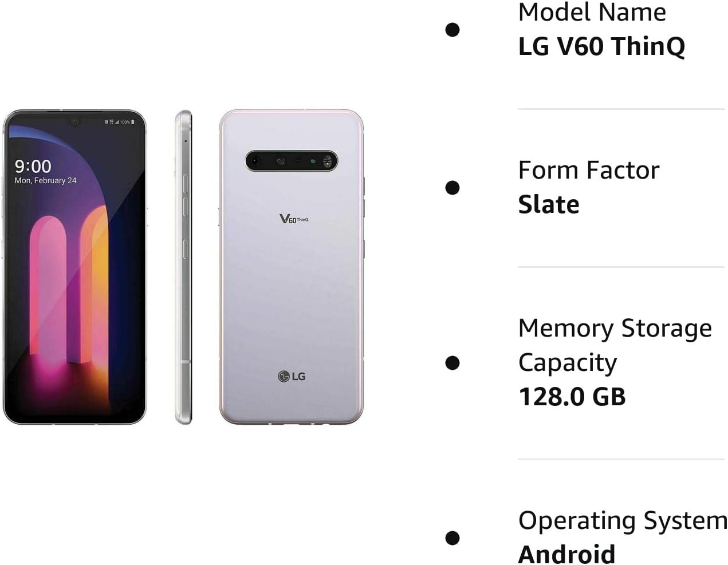Click the V60 ThinQ logo on phone back
The width and height of the screenshot is (728, 565).
tap(294, 219)
